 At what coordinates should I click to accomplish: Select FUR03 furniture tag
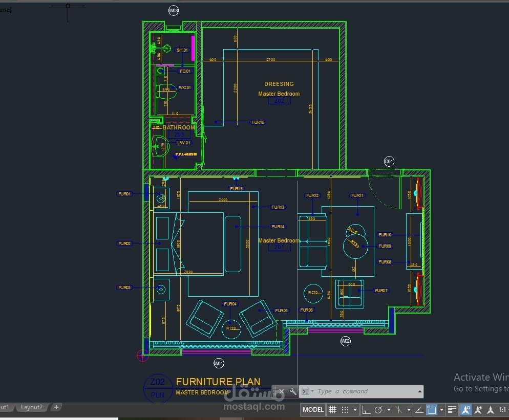pos(124,288)
